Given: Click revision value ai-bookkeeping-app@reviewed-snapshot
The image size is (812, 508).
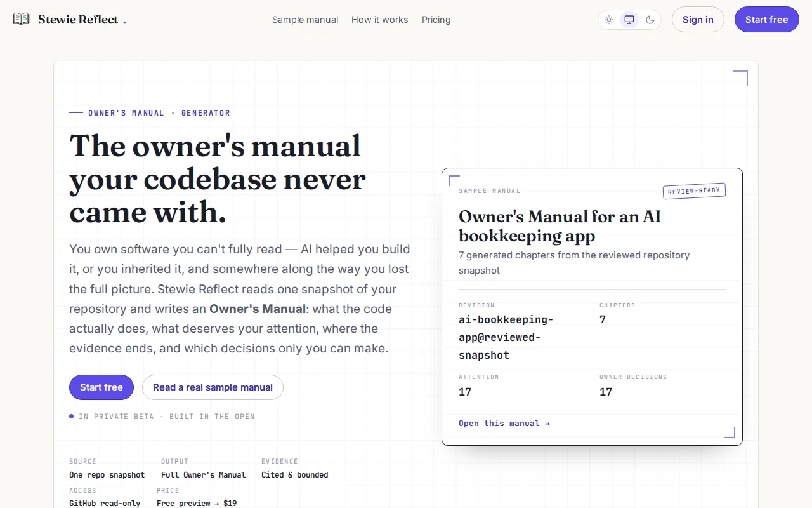Looking at the screenshot, I should tap(506, 337).
